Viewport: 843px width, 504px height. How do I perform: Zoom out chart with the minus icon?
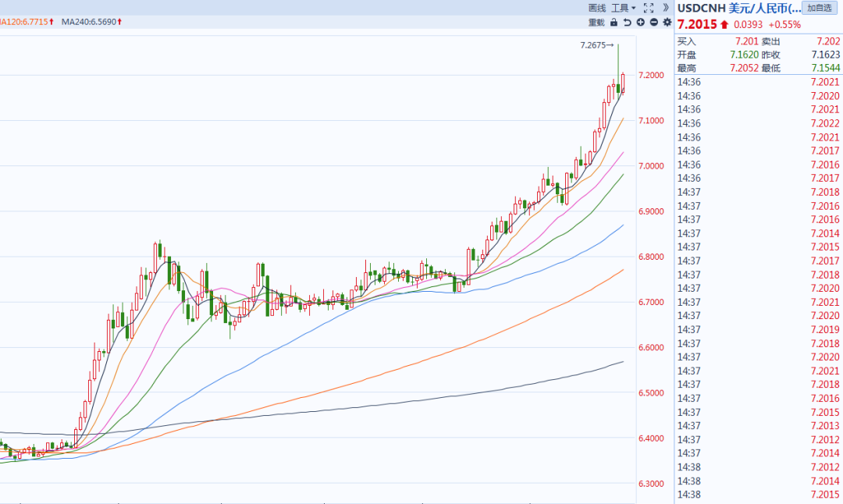click(654, 23)
